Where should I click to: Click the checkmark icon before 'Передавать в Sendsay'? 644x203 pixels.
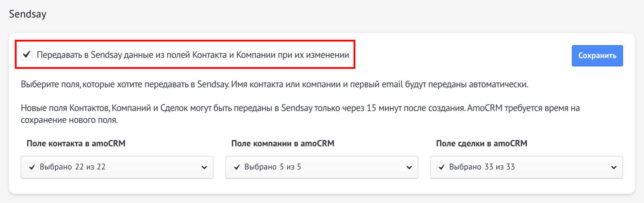tap(27, 54)
